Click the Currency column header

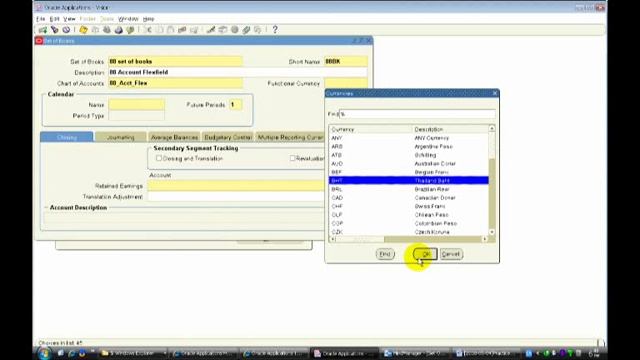point(370,129)
